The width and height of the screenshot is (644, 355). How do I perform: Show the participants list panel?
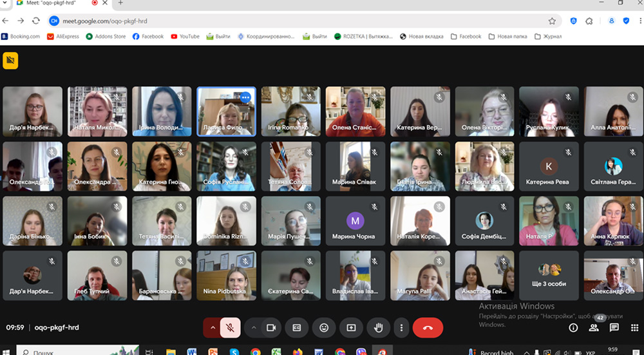tap(594, 327)
